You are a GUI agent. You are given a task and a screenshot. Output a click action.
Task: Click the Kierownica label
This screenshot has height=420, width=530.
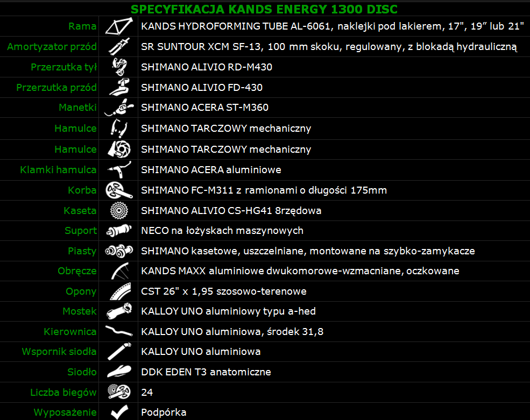coord(70,331)
